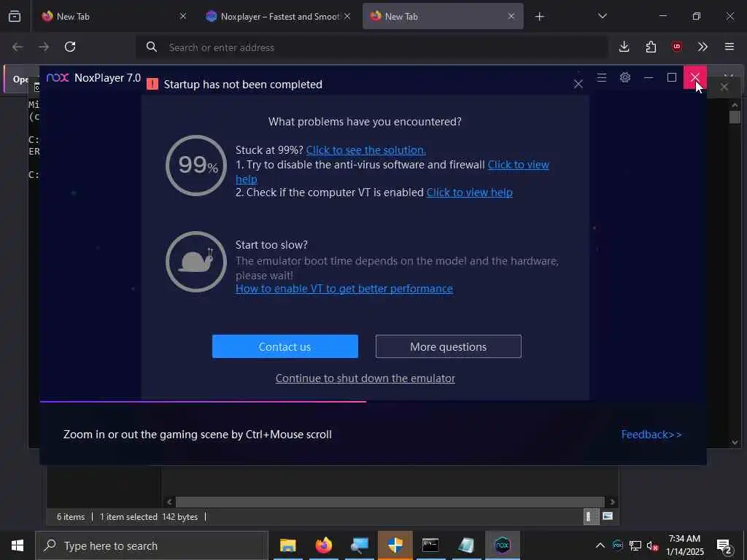Open the notification center icon
This screenshot has height=560, width=747.
tap(724, 545)
